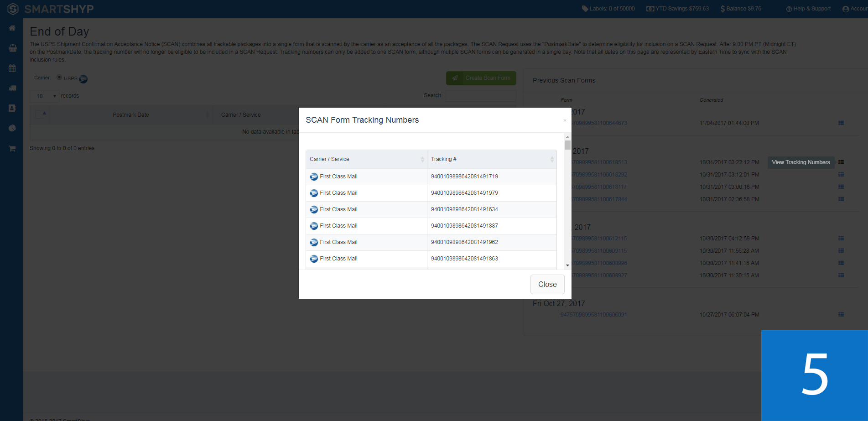The image size is (868, 421).
Task: View tracking numbers for 10/31/2017 03:12:01 PM form
Action: (x=841, y=175)
